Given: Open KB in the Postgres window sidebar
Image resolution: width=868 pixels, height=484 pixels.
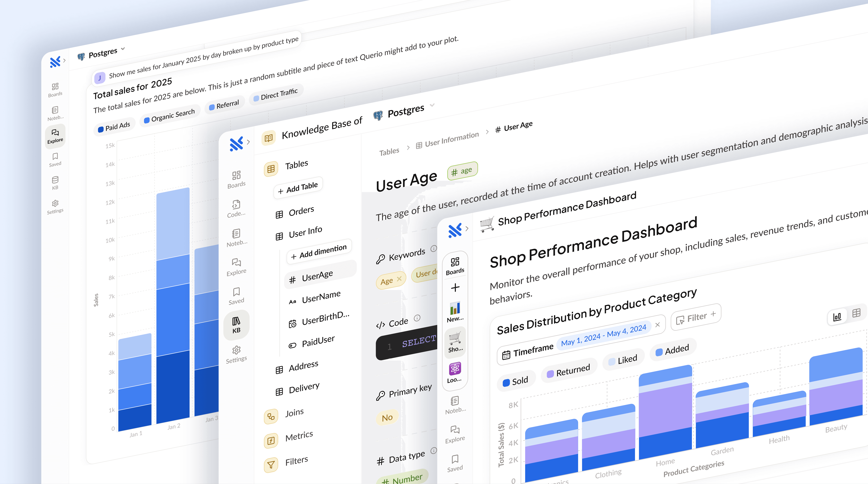Looking at the screenshot, I should pos(55,183).
